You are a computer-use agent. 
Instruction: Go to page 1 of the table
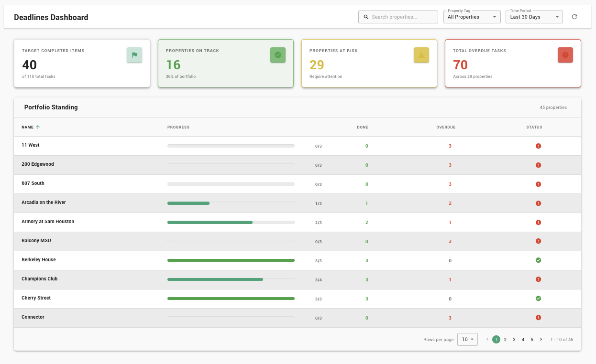click(x=496, y=339)
